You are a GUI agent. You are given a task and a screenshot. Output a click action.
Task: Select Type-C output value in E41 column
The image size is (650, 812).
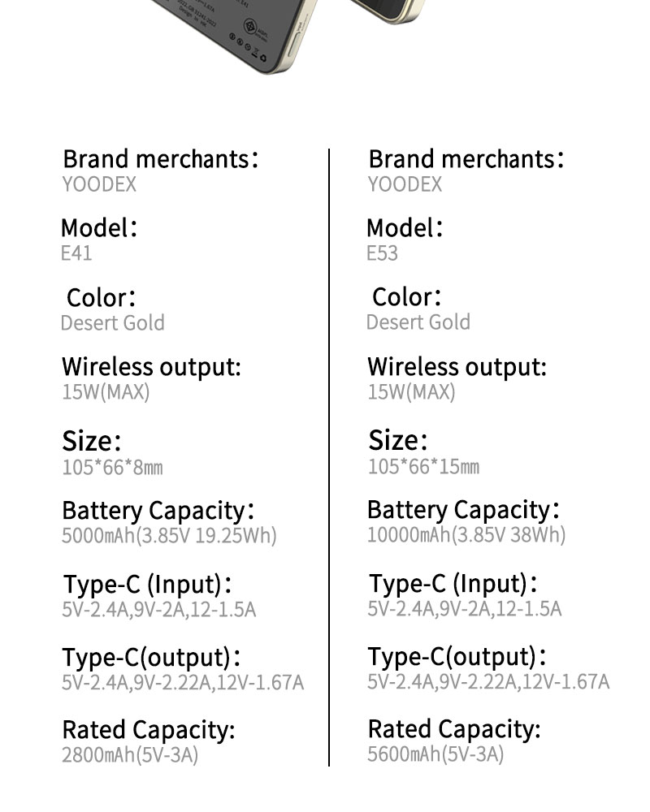183,682
